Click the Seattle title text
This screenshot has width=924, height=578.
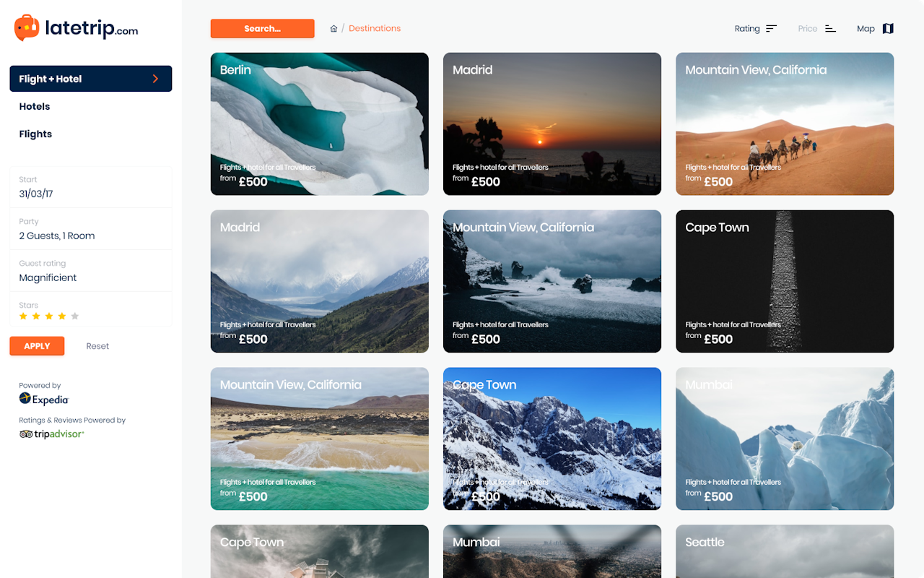pyautogui.click(x=705, y=543)
